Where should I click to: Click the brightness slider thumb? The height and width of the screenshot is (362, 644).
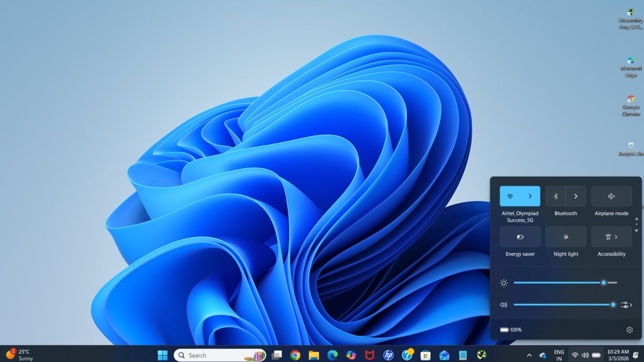603,283
